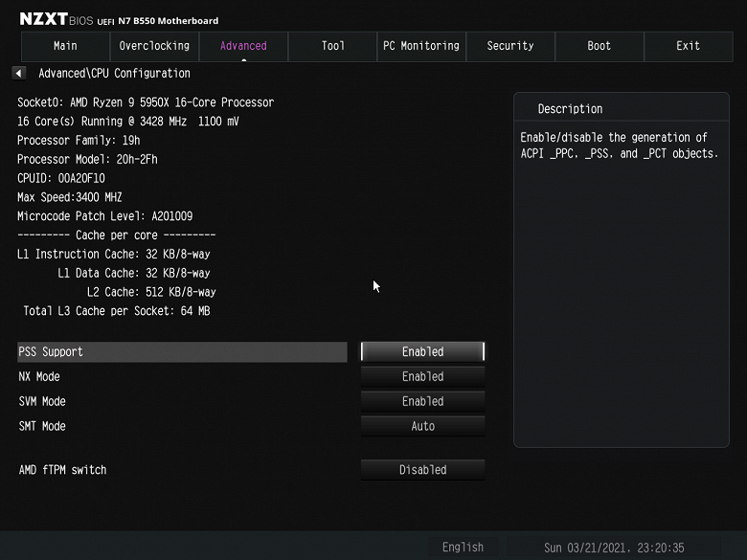Select the NX Mode row label
The width and height of the screenshot is (747, 560).
pos(39,376)
